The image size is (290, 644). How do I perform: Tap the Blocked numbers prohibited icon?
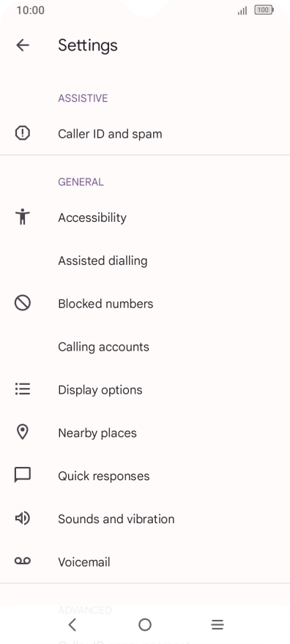click(23, 303)
